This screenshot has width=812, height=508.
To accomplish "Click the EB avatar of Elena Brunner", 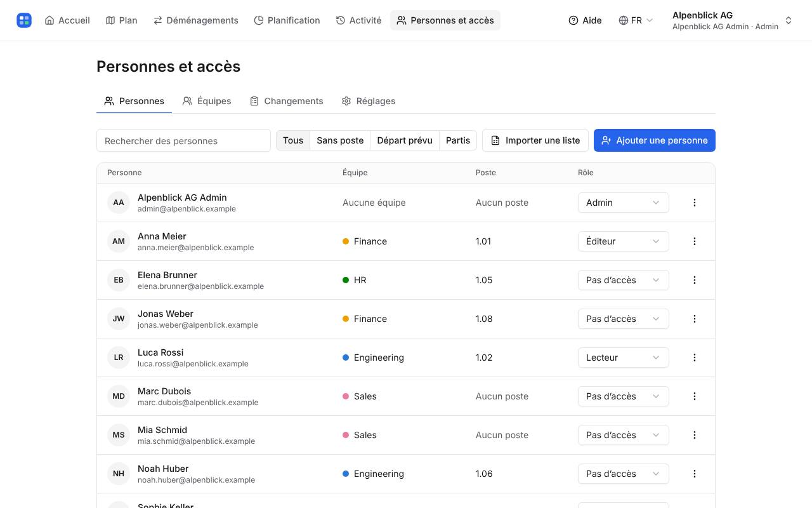I will [119, 280].
